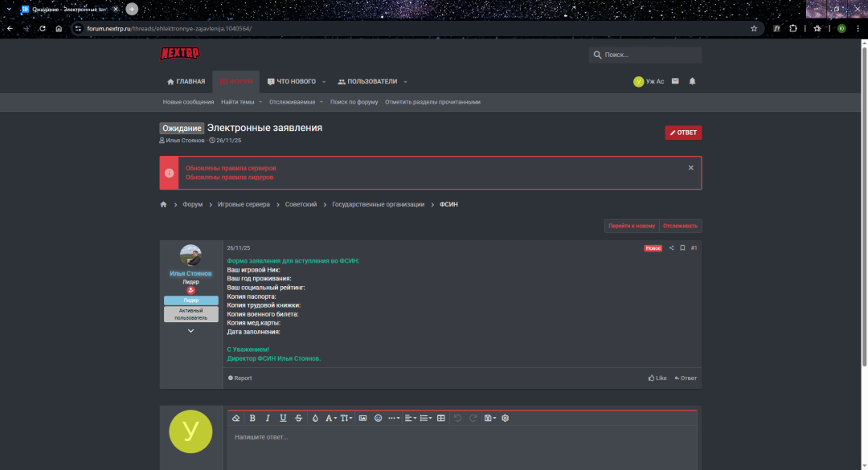This screenshot has height=470, width=868.
Task: Open the ГЛАВНАЯ navigation tab
Action: click(186, 81)
